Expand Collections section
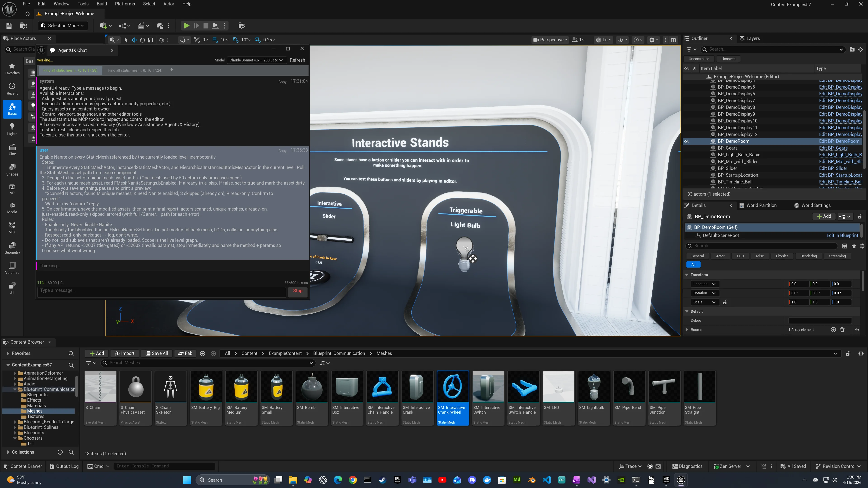This screenshot has width=868, height=488. point(8,452)
